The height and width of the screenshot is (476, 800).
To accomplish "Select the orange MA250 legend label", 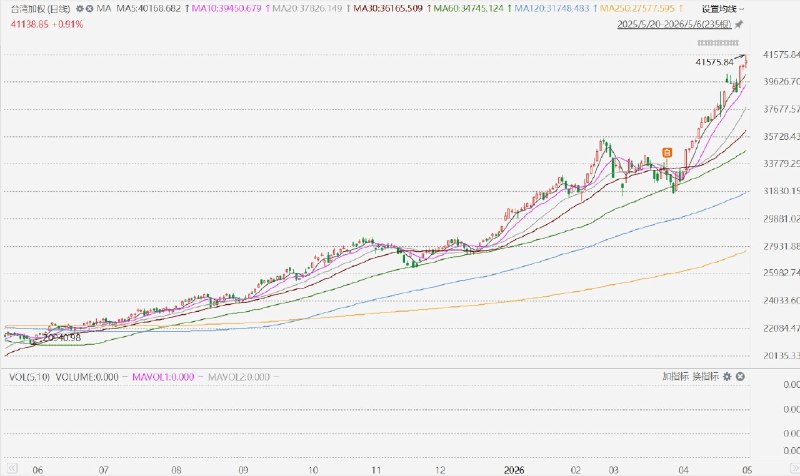I will 639,9.
